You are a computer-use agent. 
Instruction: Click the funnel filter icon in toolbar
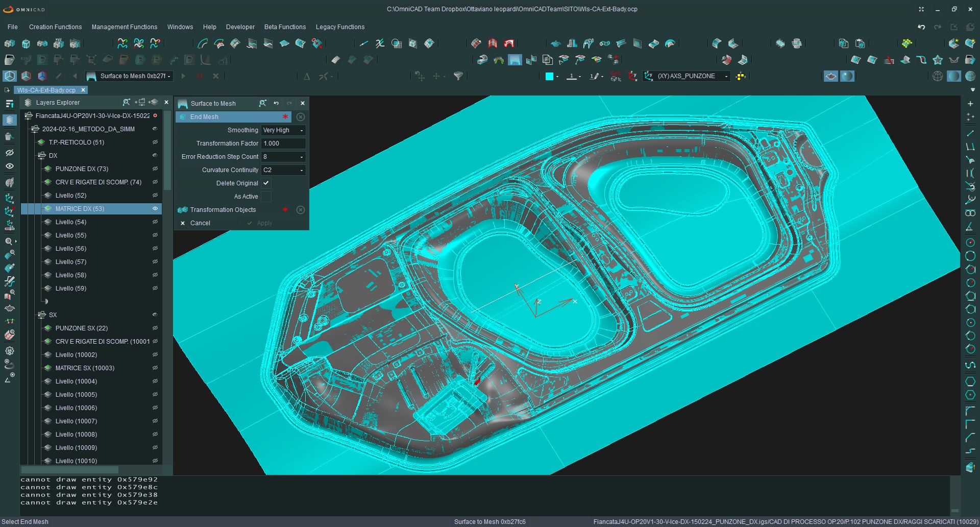(458, 76)
